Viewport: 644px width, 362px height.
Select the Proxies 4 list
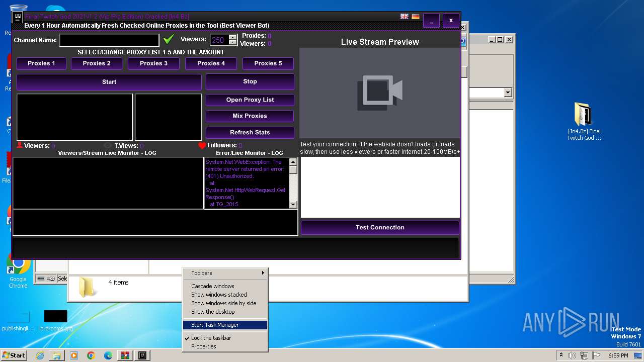click(x=211, y=63)
